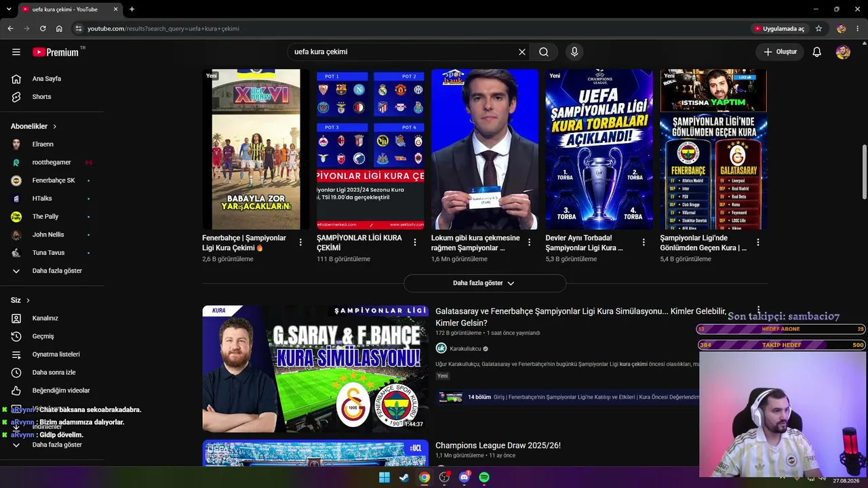Open the Windows Start menu
This screenshot has height=488, width=868.
(384, 477)
